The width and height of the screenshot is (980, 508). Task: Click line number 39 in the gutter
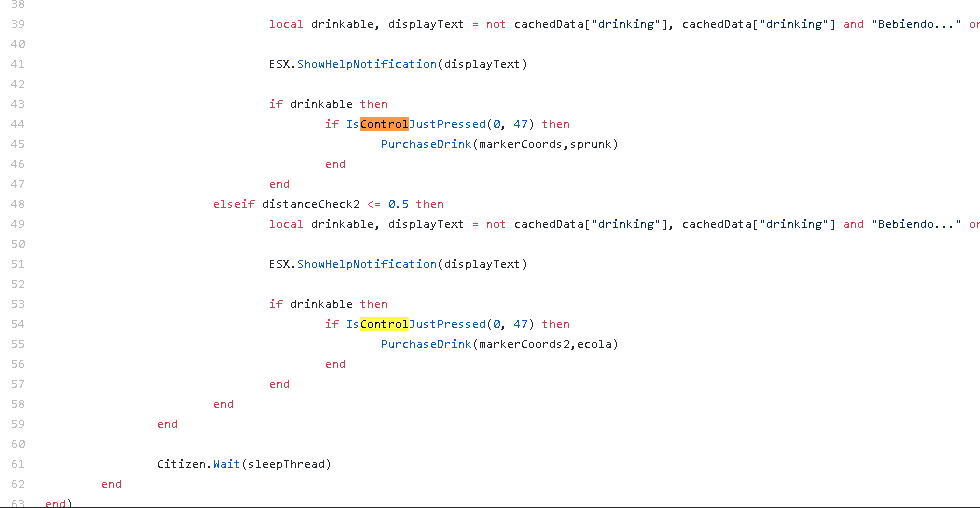pyautogui.click(x=18, y=24)
